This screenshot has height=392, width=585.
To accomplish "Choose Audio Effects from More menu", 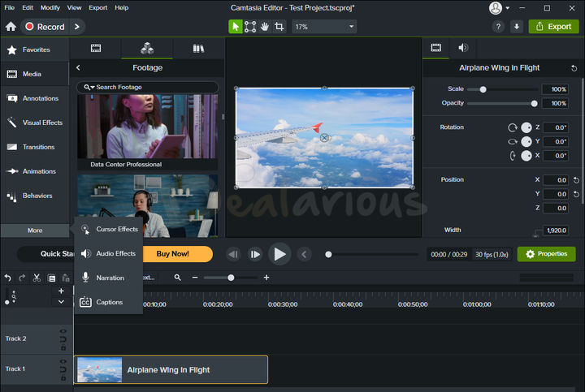I will click(x=109, y=253).
